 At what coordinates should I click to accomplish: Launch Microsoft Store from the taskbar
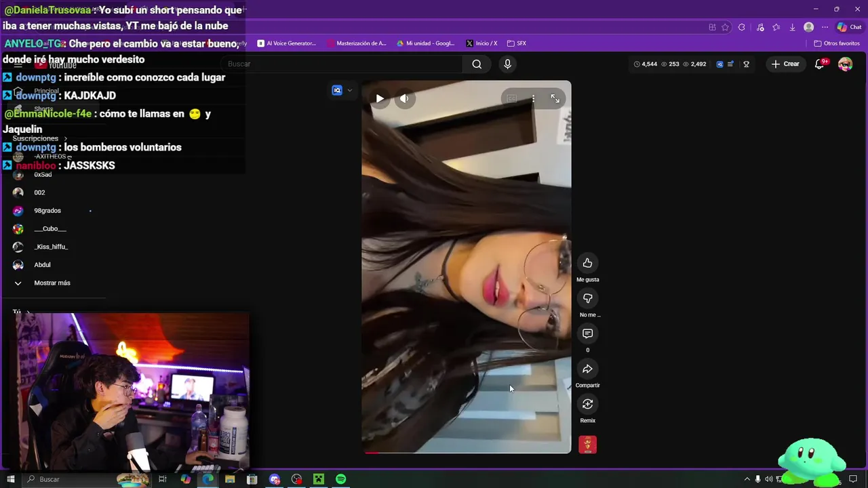point(252,479)
